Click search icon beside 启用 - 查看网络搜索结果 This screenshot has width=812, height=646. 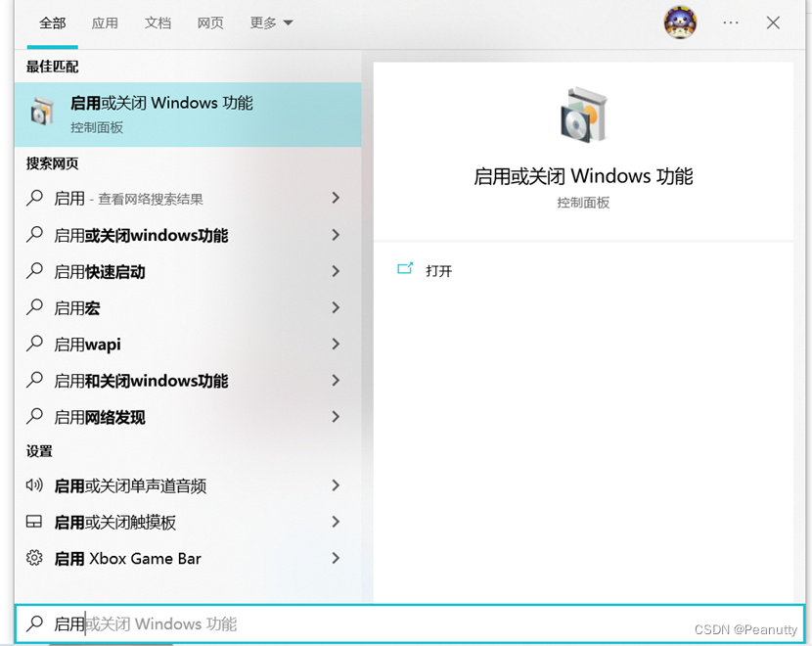click(34, 198)
